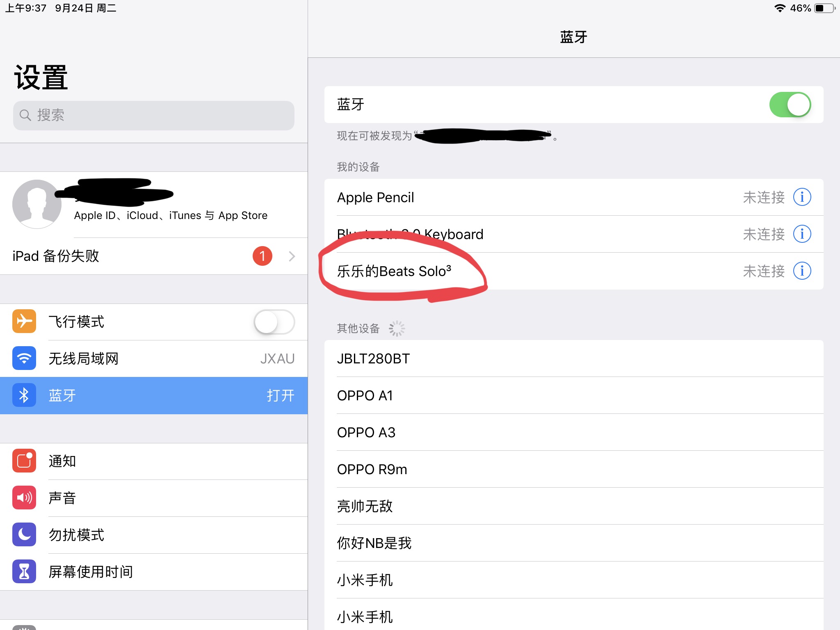Open info for 乐乐的Beats Solo³
Viewport: 840px width, 630px height.
tap(802, 271)
